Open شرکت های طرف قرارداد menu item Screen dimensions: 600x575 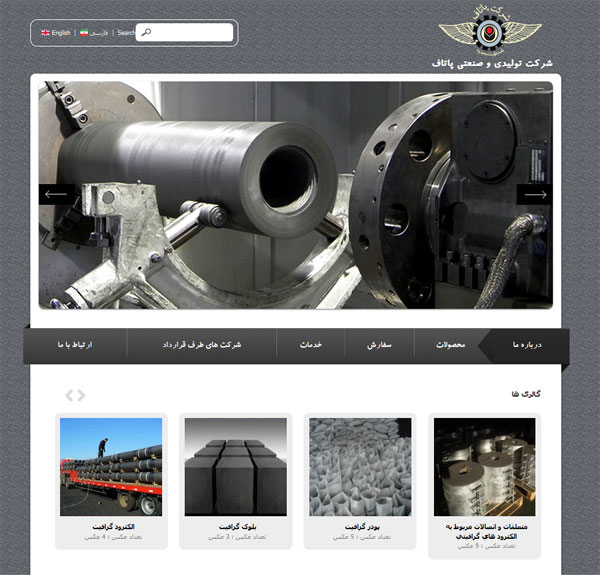202,345
